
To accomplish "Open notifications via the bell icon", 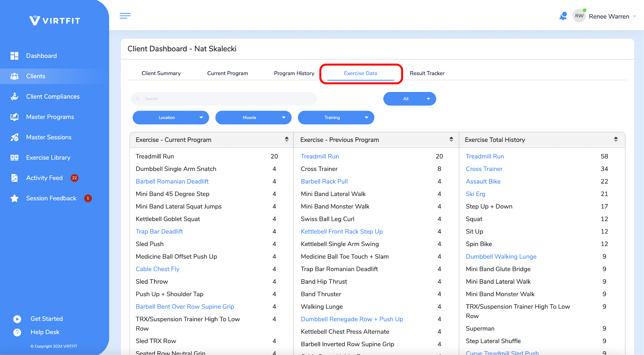I will click(x=563, y=16).
